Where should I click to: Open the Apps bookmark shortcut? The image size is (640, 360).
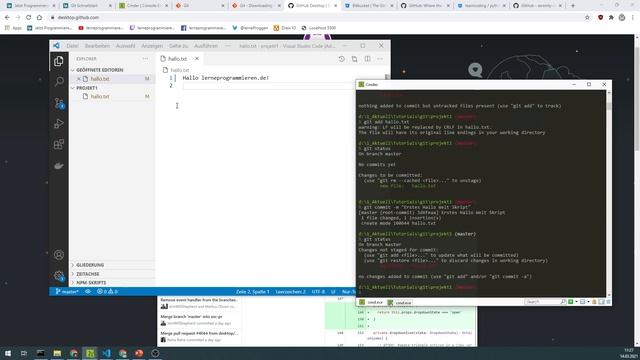[x=13, y=28]
